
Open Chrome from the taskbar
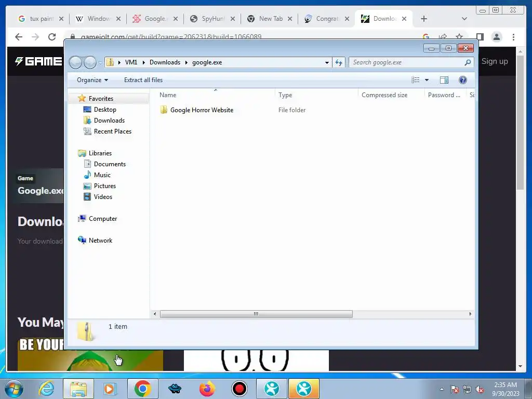pos(142,389)
